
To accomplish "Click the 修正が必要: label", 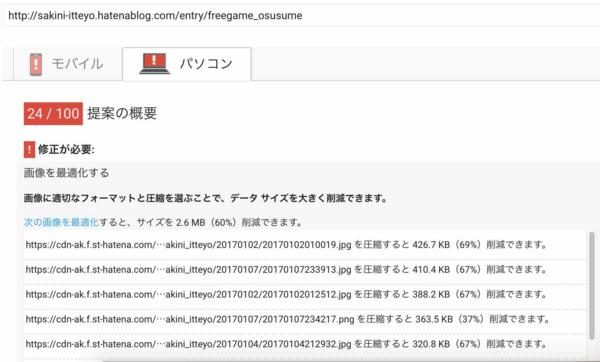I will click(66, 149).
